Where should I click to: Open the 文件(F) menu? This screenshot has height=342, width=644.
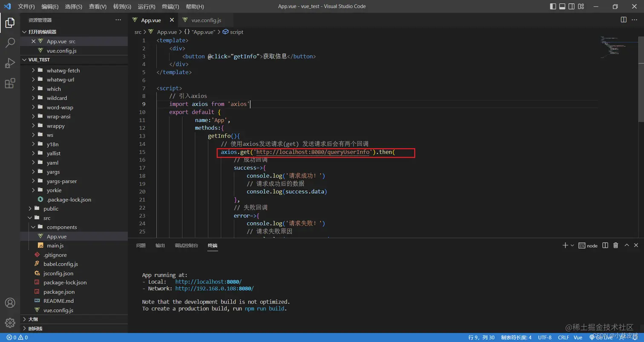(x=26, y=6)
